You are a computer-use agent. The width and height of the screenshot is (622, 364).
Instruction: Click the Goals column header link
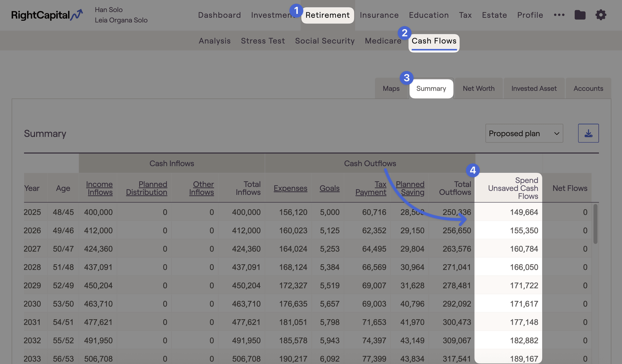click(329, 188)
